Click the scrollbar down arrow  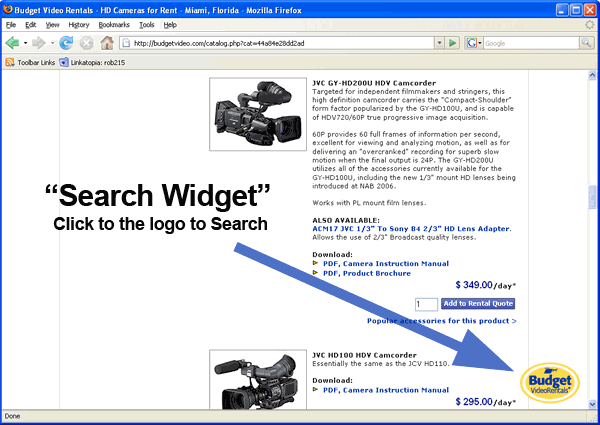(592, 404)
